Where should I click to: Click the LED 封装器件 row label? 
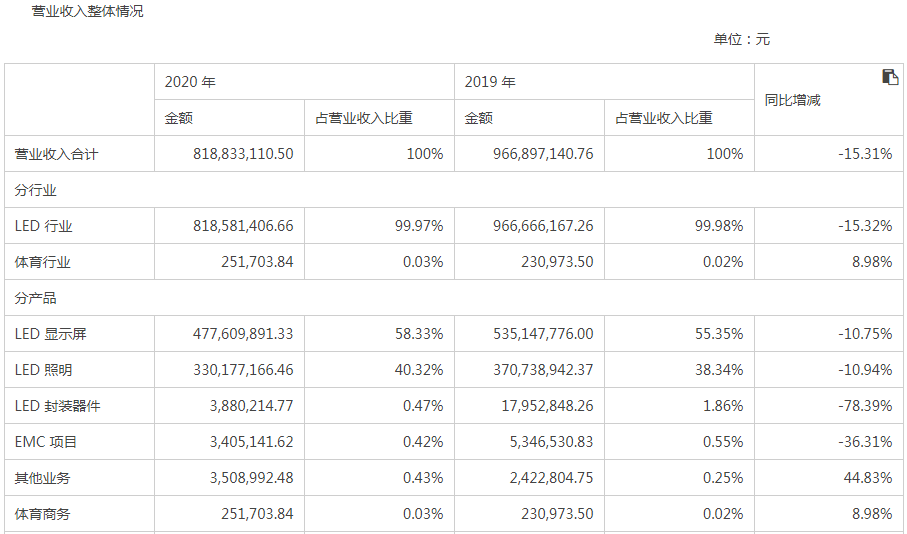coord(58,406)
